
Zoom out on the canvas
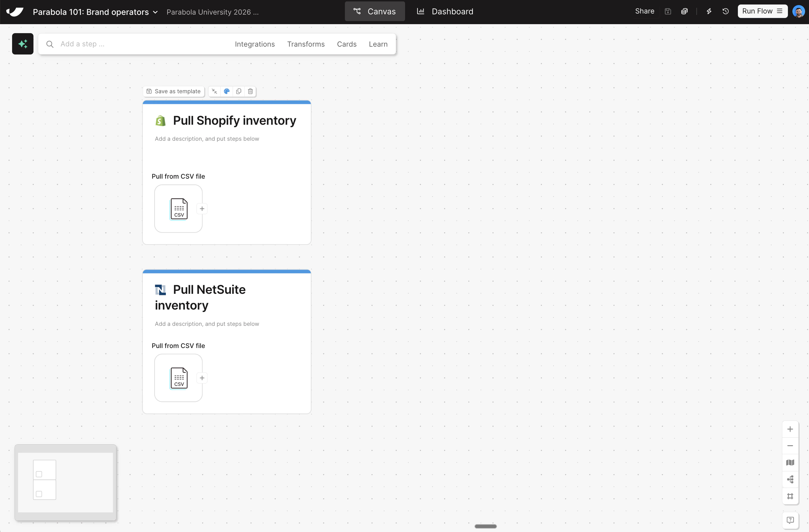click(790, 446)
